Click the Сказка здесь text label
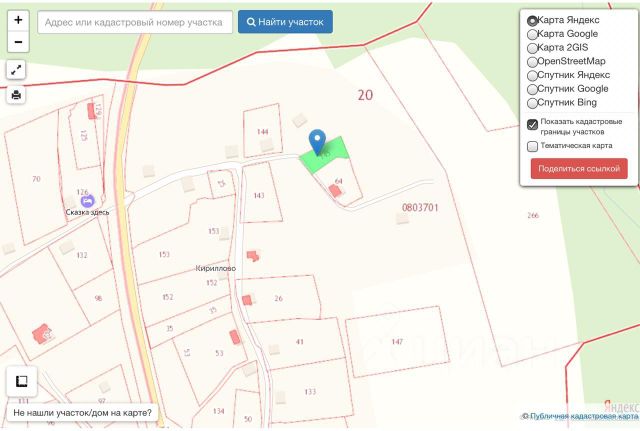 (87, 212)
